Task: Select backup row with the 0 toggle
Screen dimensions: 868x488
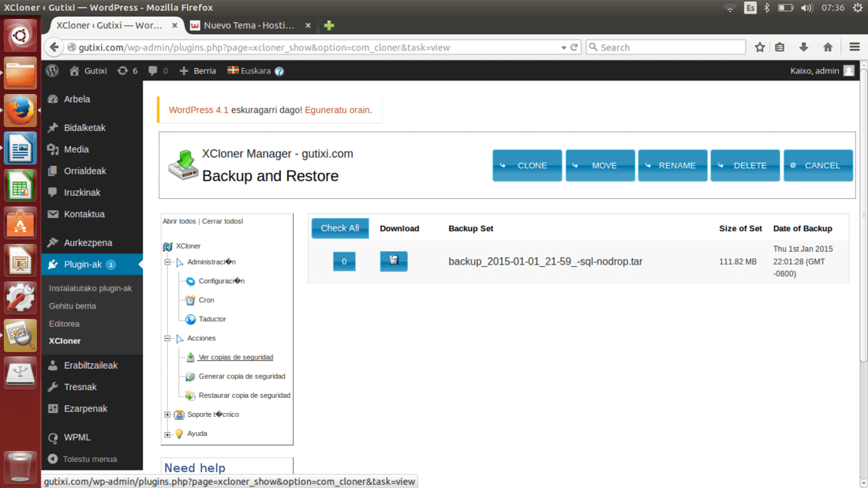Action: coord(344,261)
